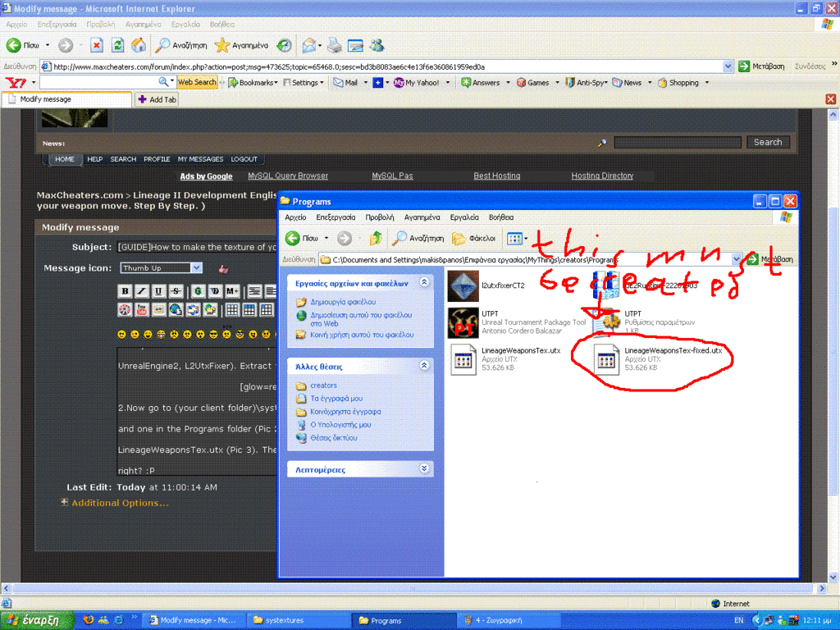Open the 'Εργαλεία' menu in Internet Explorer
Viewport: 840px width, 630px height.
click(185, 25)
